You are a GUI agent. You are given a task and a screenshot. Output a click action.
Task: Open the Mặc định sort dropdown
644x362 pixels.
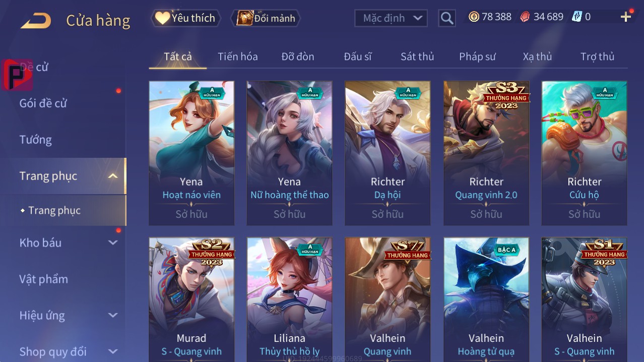pos(391,18)
